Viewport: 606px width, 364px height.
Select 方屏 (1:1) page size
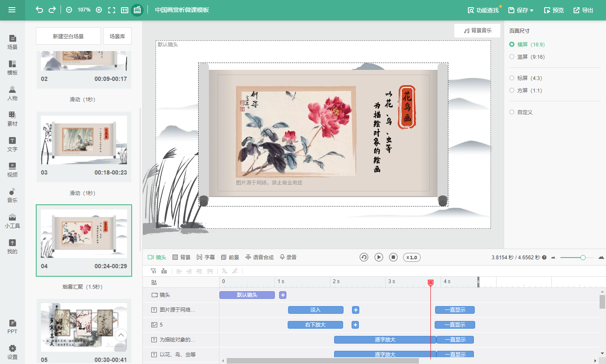point(526,90)
